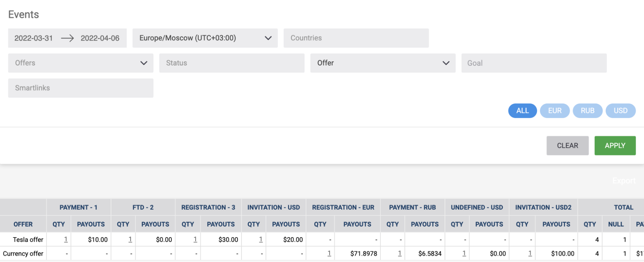Switch currency filter to USD
644x262 pixels.
(620, 111)
